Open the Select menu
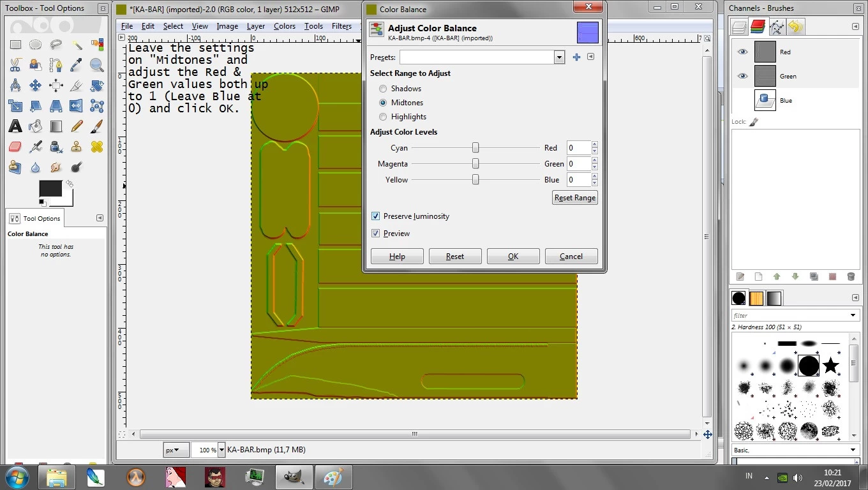 (173, 26)
